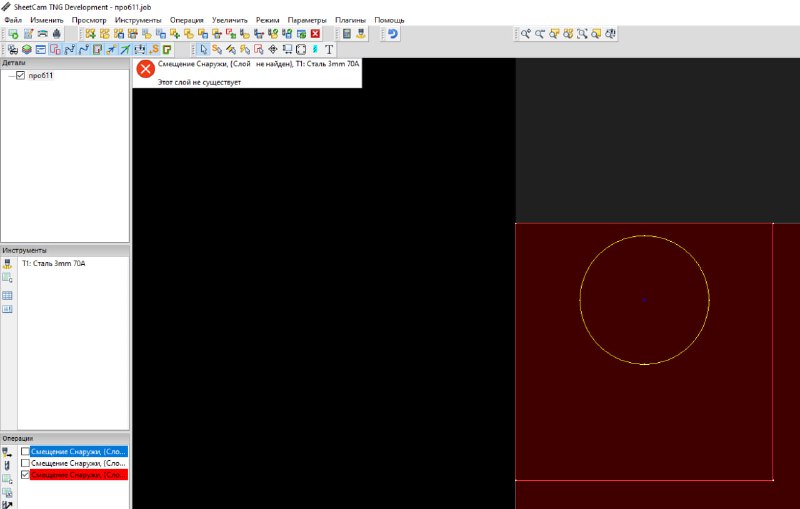Click the zoom in magnifier icon
This screenshot has height=509, width=800.
(525, 34)
